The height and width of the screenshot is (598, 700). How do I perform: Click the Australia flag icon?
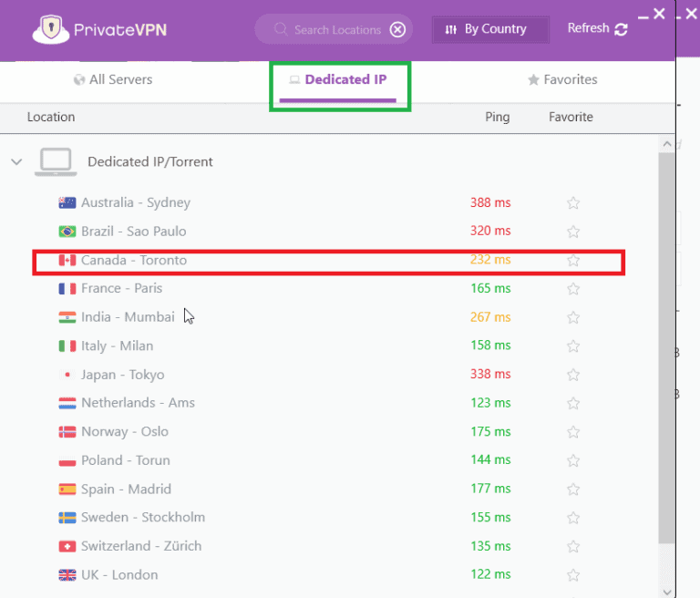67,202
